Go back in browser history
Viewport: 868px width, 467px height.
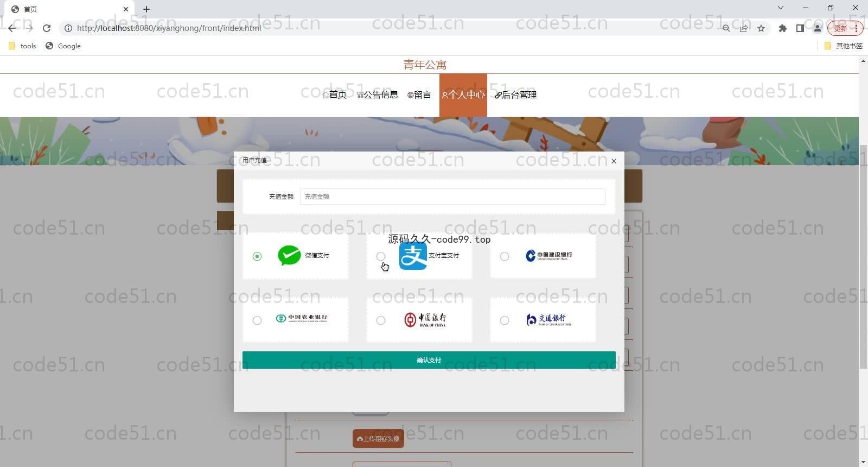pyautogui.click(x=12, y=28)
